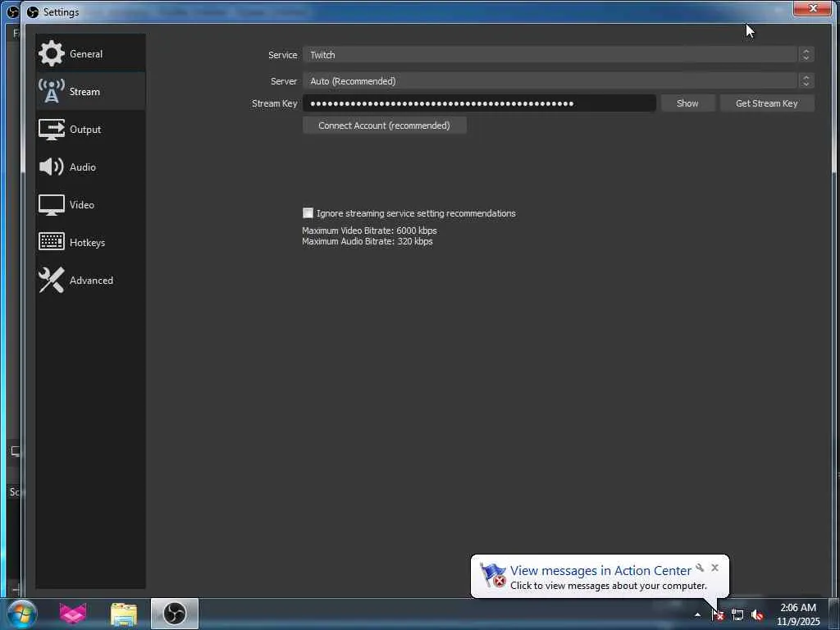Viewport: 840px width, 630px height.
Task: Close the Settings window
Action: 812,8
